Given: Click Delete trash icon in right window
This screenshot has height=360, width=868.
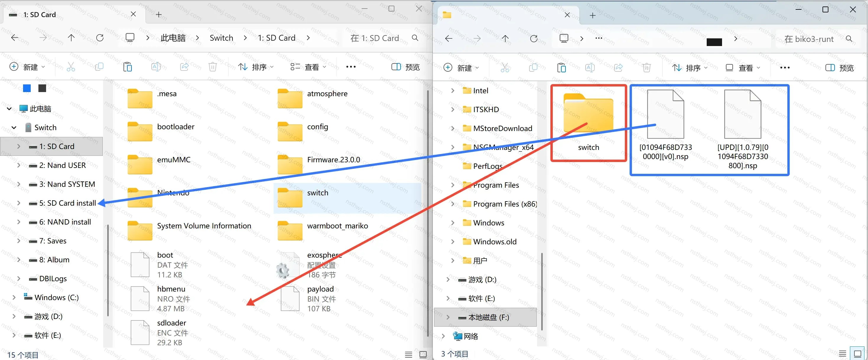Looking at the screenshot, I should point(646,68).
